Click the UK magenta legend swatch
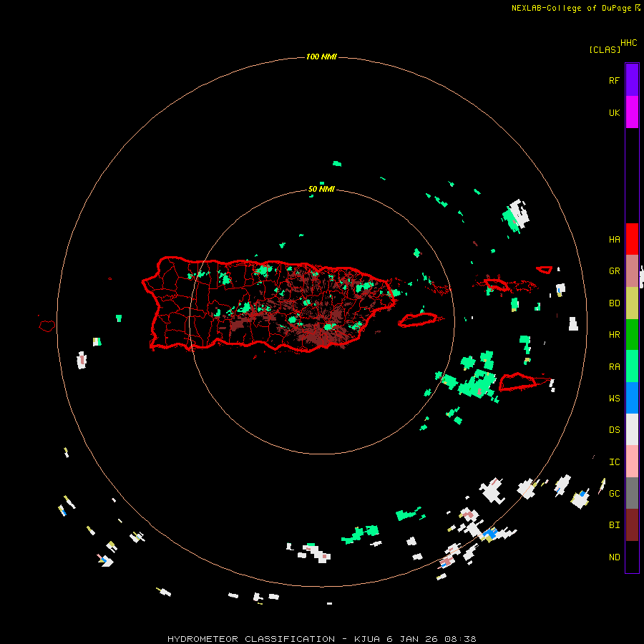The height and width of the screenshot is (644, 644). pyautogui.click(x=632, y=112)
